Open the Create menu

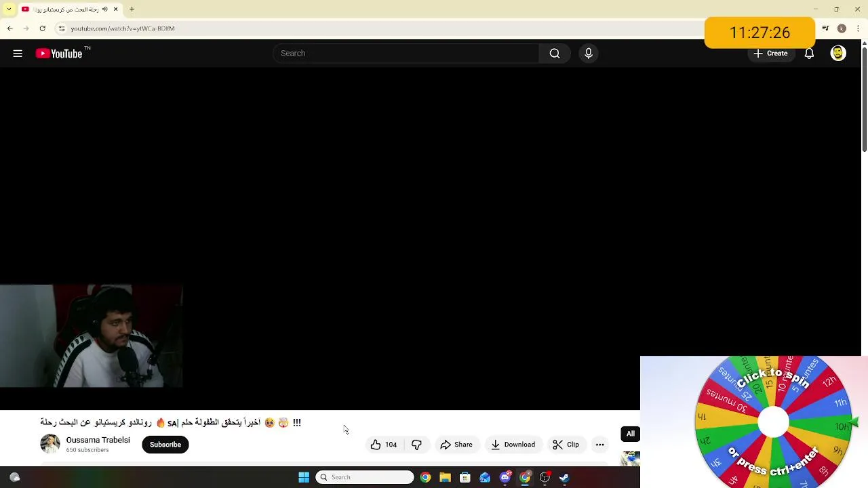771,54
